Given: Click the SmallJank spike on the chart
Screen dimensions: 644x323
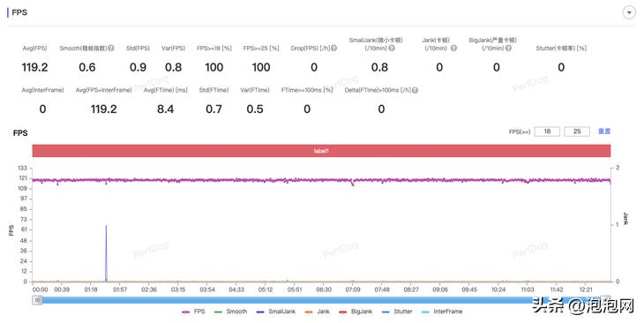Looking at the screenshot, I should 106,252.
